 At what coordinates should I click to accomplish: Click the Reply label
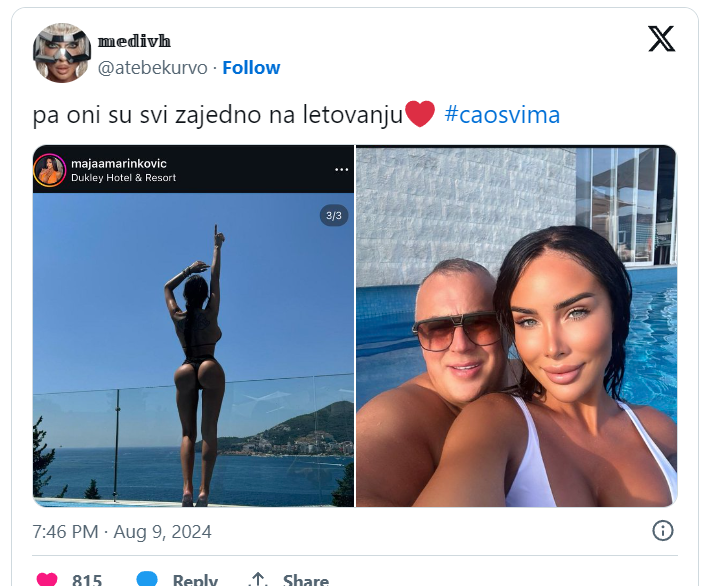tap(195, 580)
